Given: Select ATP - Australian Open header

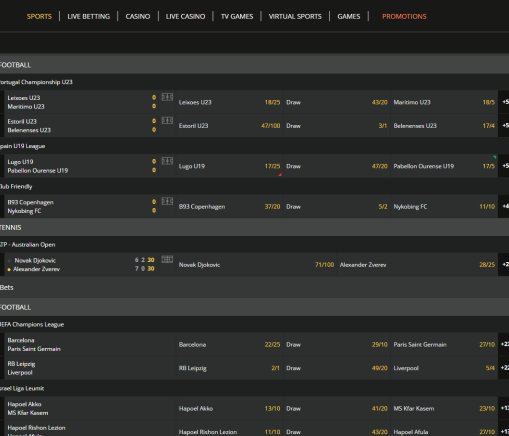Looking at the screenshot, I should 254,244.
